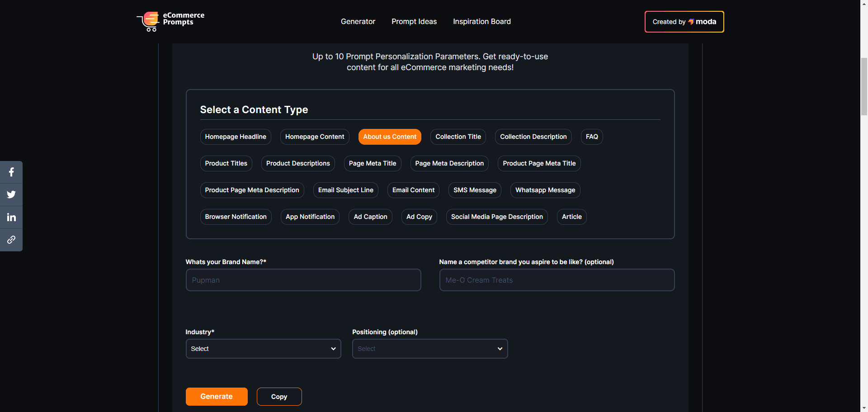Focus the competitor brand input field
This screenshot has width=868, height=412.
pos(557,280)
